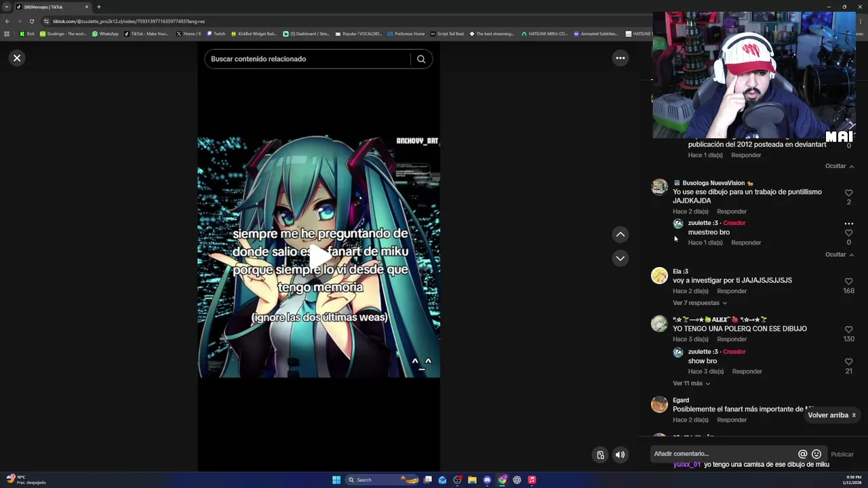Go back in browser history

(7, 21)
